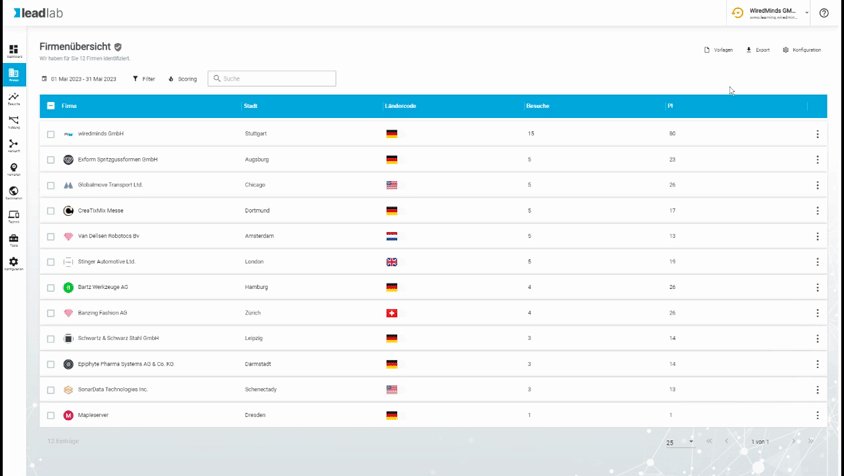
Task: Check the CreaTixMix Messe checkbox
Action: [51, 211]
